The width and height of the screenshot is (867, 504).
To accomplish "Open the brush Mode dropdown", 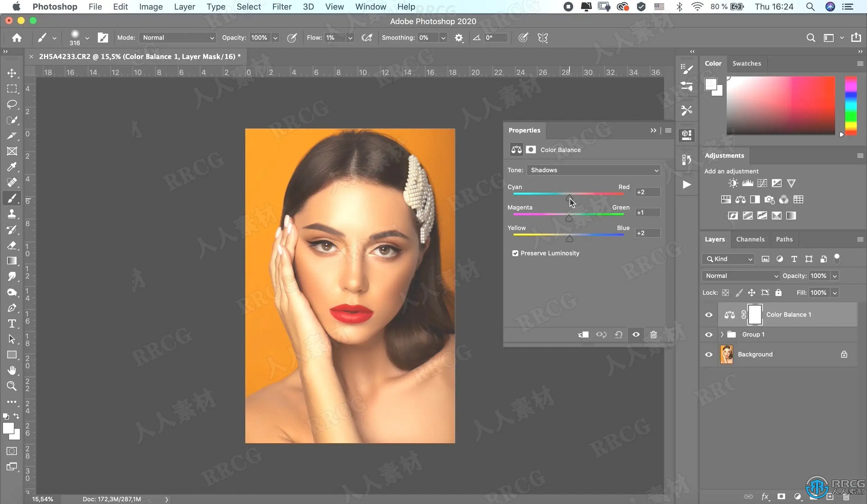I will point(178,38).
